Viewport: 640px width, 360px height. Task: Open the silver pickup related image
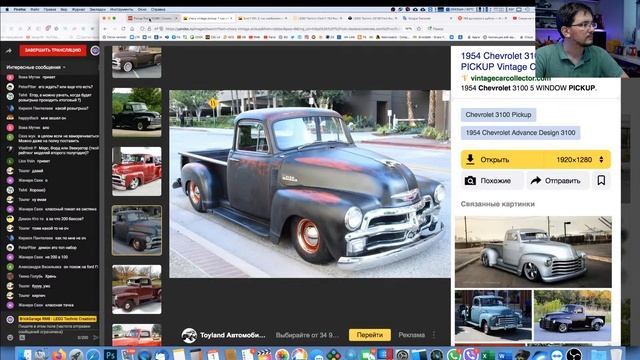[x=533, y=252]
